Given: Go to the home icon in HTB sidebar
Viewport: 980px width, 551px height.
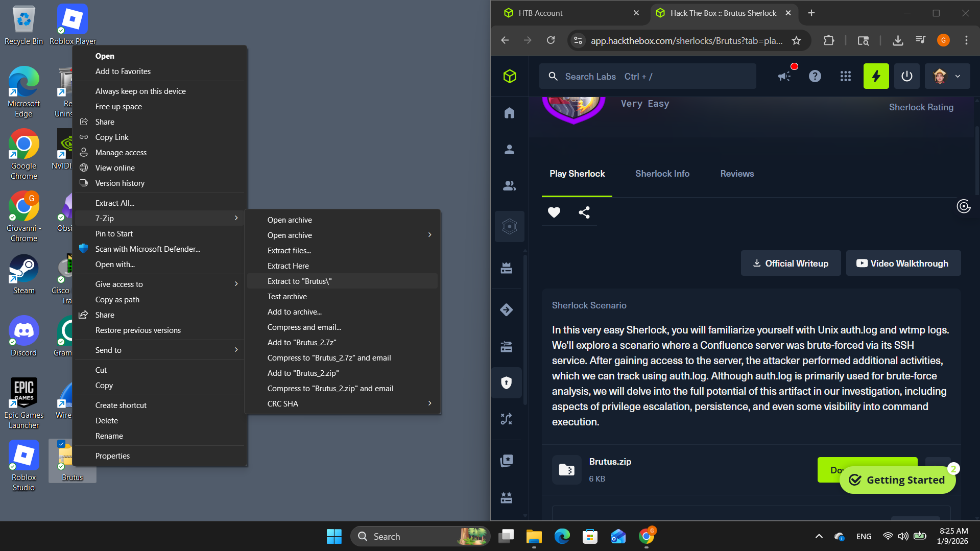Looking at the screenshot, I should coord(510,113).
